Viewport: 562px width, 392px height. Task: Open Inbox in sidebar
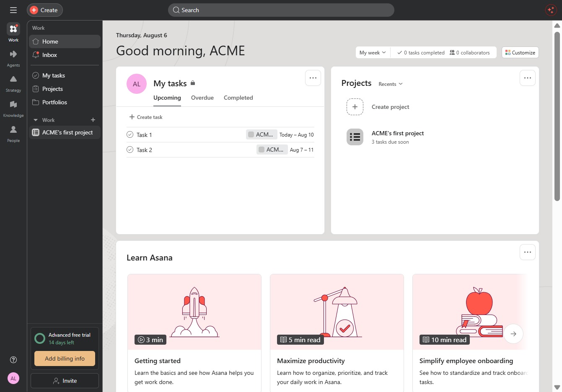coord(65,55)
